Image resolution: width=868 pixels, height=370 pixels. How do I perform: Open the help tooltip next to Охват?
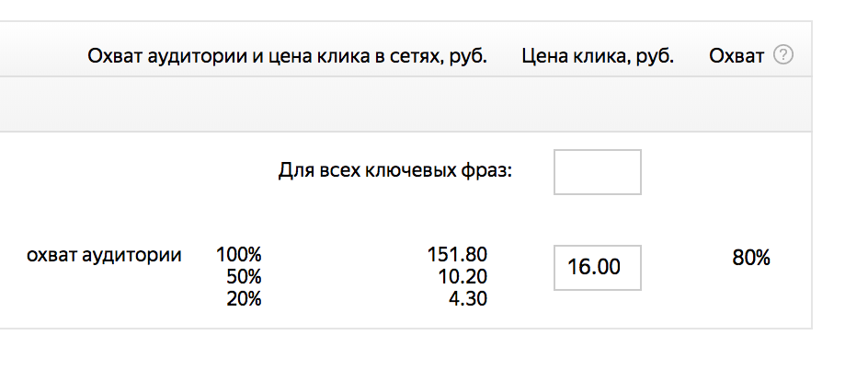[783, 55]
